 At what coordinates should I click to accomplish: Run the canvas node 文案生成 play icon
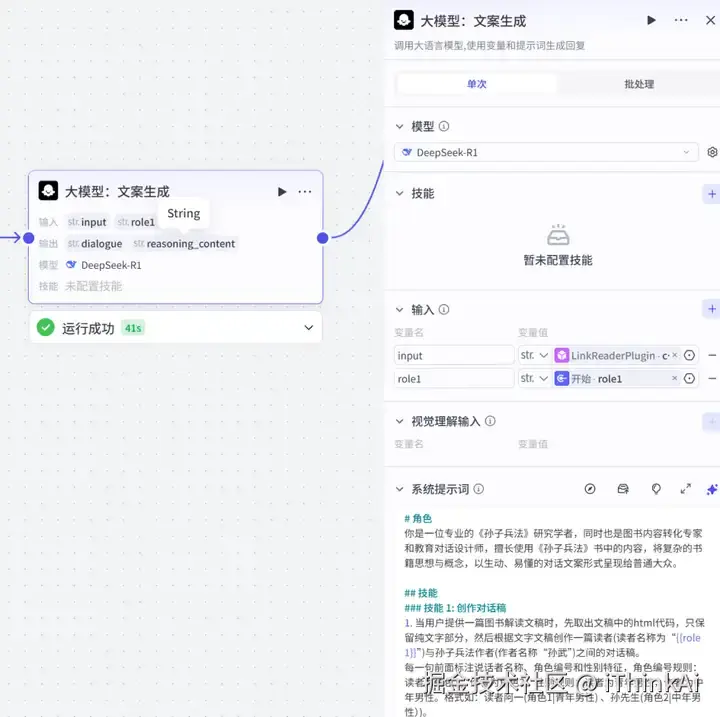coord(282,192)
